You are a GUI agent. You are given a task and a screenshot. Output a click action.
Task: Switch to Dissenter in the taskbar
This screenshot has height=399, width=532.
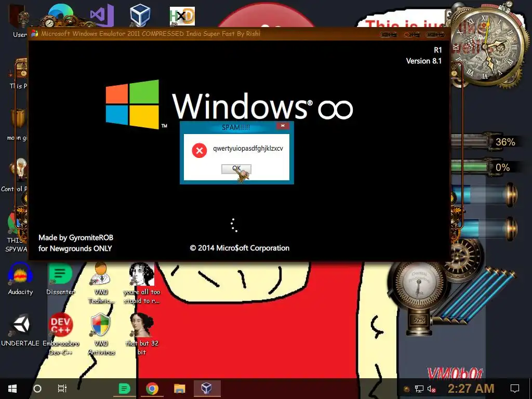124,389
